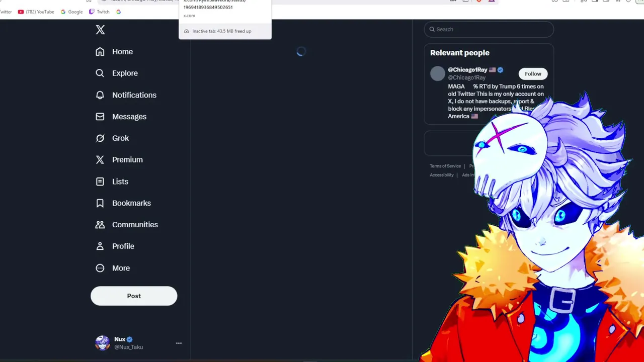Screen dimensions: 644x362
Task: Follow @Chicago1Ray
Action: pyautogui.click(x=533, y=74)
